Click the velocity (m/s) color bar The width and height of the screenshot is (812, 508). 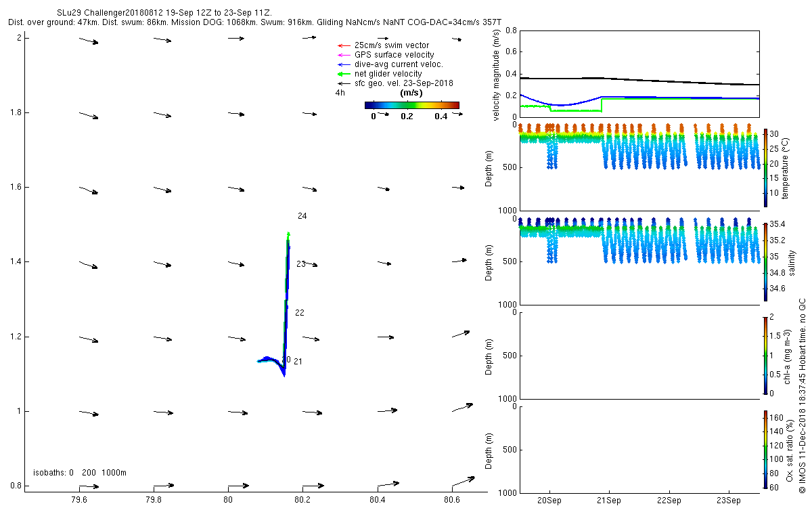(411, 105)
